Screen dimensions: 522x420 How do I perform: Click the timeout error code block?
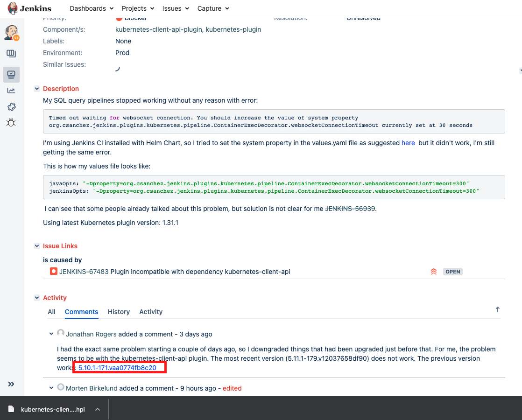click(x=274, y=121)
